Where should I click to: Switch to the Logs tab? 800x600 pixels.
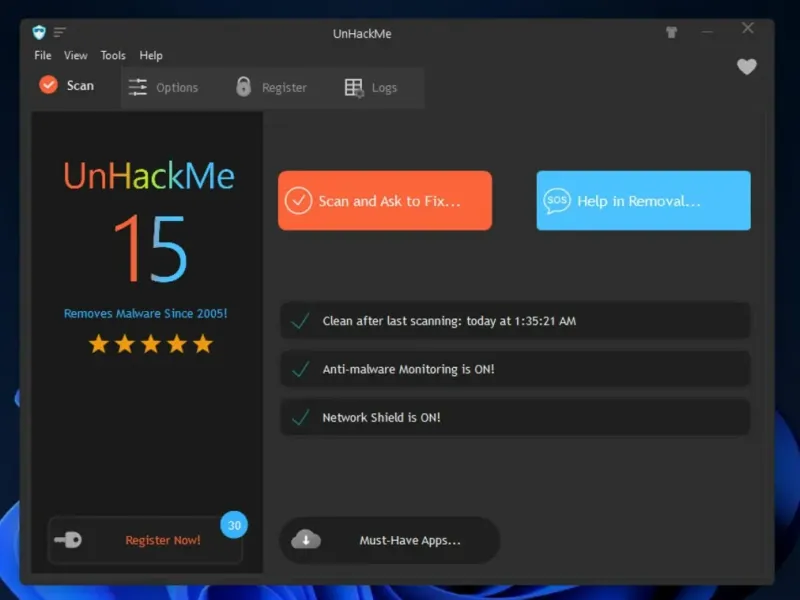371,88
